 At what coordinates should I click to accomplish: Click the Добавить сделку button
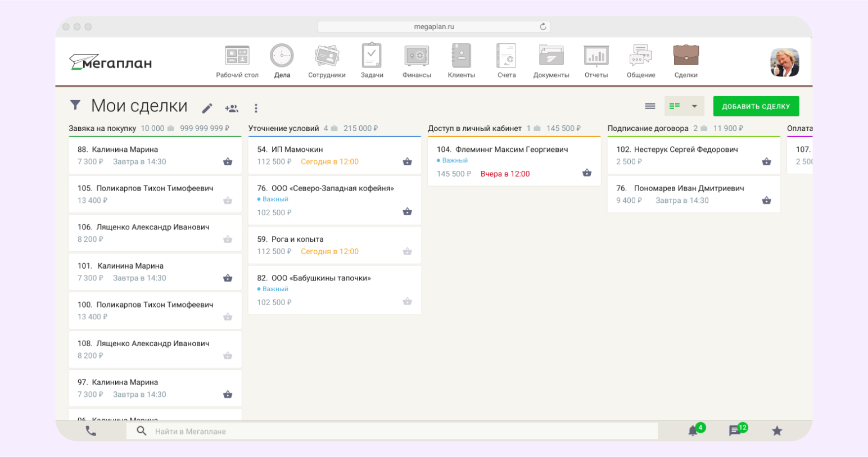(x=756, y=106)
